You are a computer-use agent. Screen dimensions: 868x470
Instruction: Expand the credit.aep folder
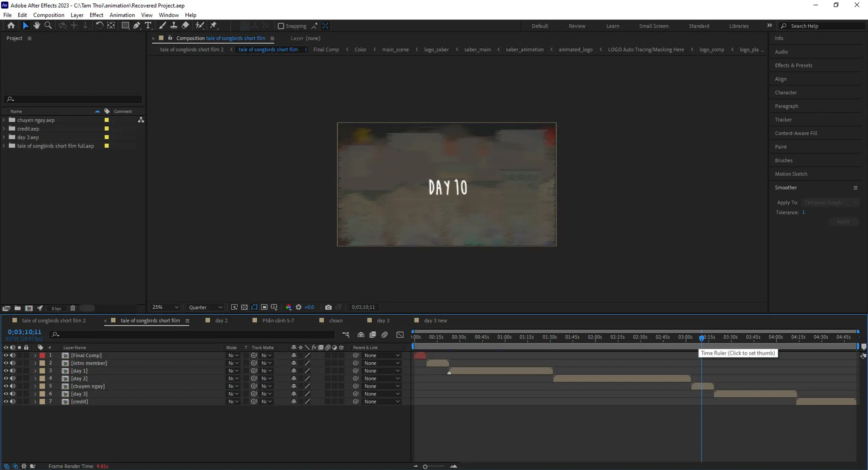[4, 129]
